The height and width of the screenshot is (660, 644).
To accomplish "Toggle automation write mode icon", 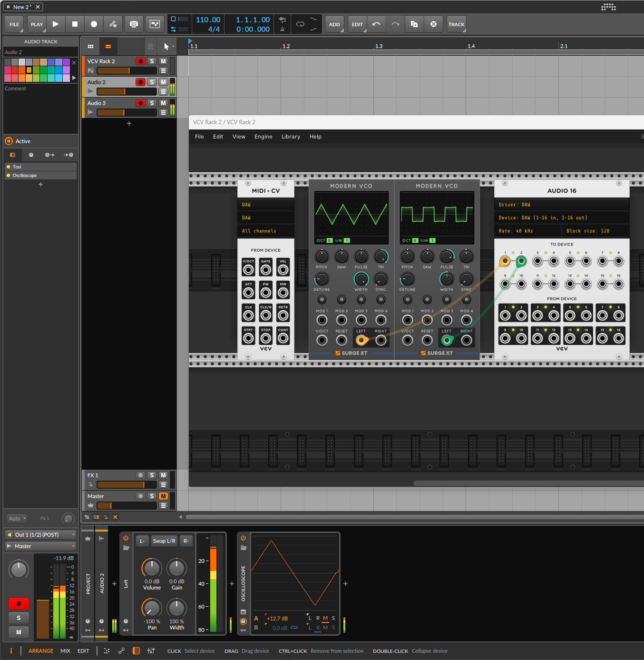I will pyautogui.click(x=113, y=24).
